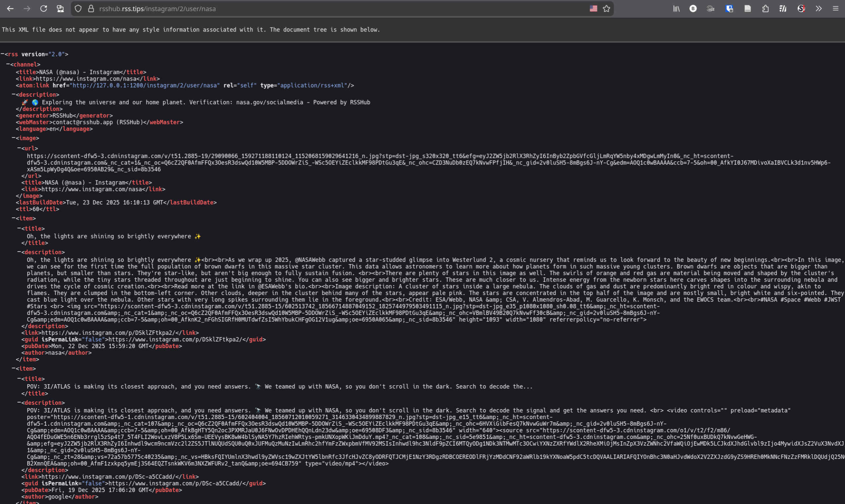Open the extensions puzzle piece menu
The width and height of the screenshot is (845, 504).
pyautogui.click(x=765, y=9)
